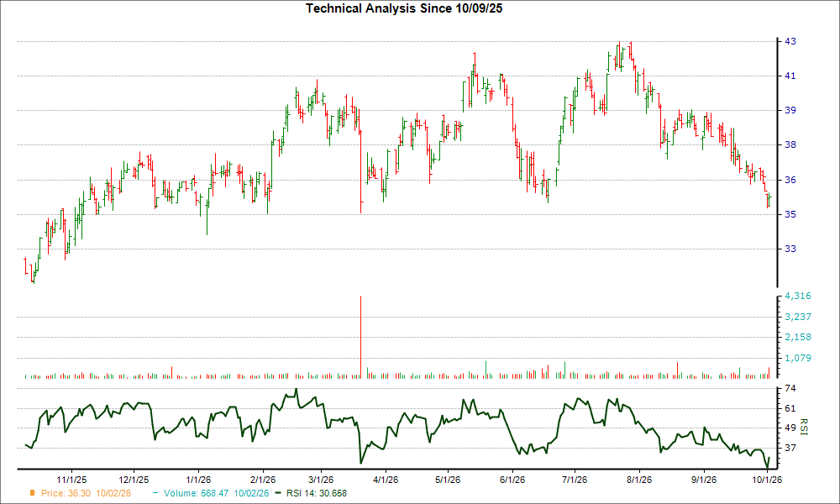The height and width of the screenshot is (504, 840).
Task: Click the dark green RSI legend line marker
Action: 277,493
